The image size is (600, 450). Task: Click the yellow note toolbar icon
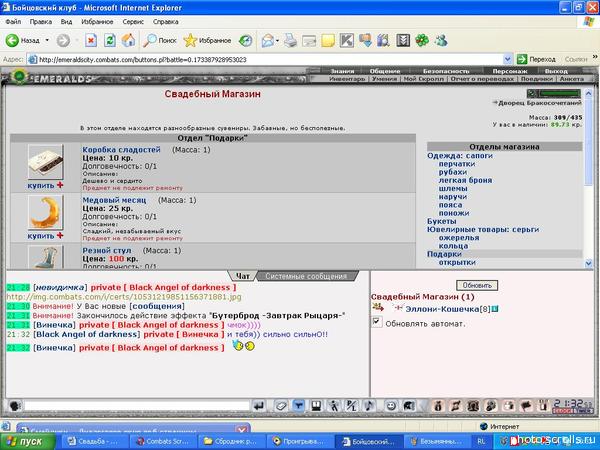click(x=328, y=40)
